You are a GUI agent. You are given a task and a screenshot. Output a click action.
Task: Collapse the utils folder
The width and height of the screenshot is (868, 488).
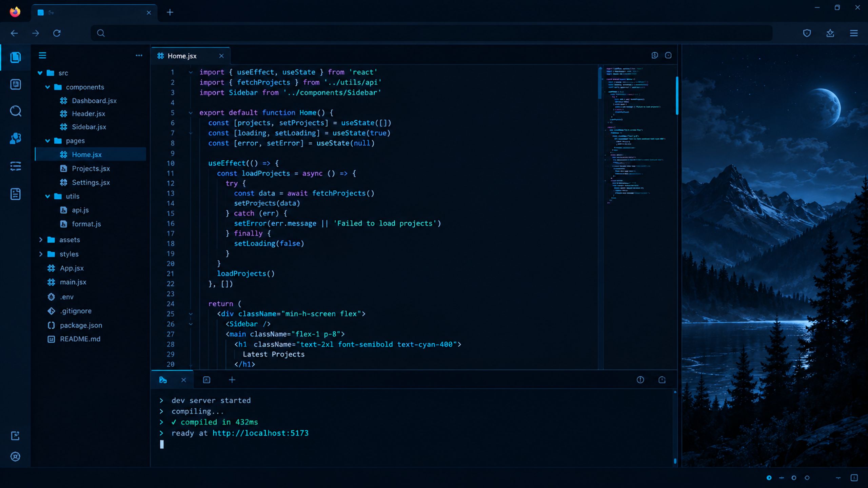click(x=47, y=196)
